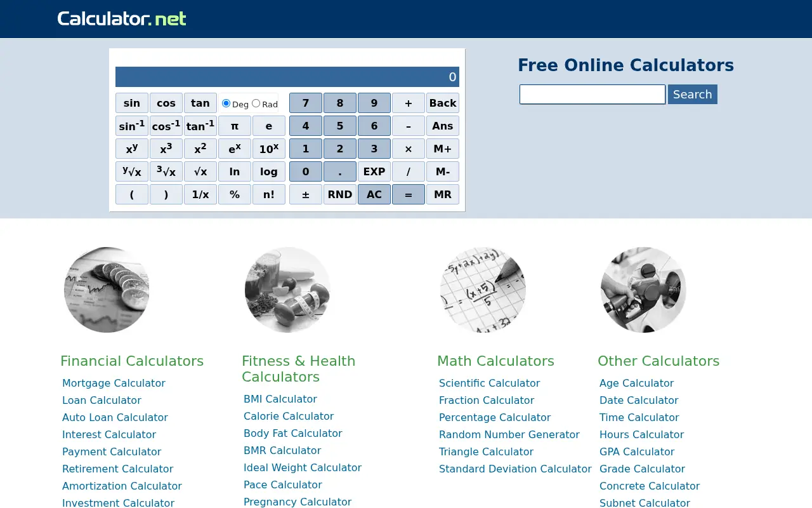This screenshot has height=508, width=812.
Task: Click the plus-minus sign key
Action: [x=306, y=194]
